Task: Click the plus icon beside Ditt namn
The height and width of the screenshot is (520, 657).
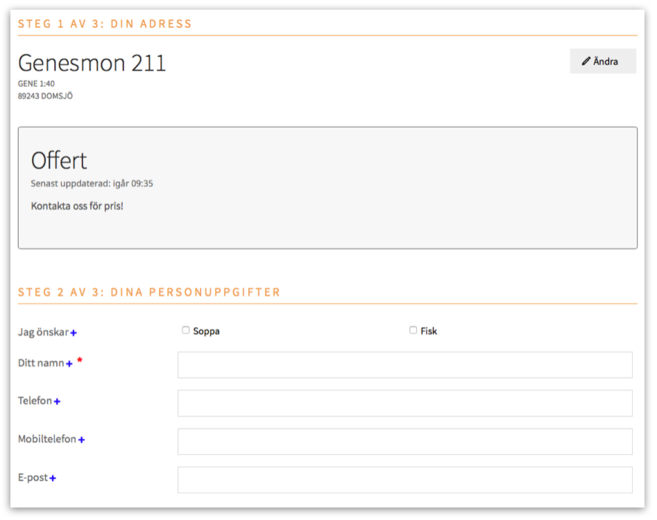Action: pyautogui.click(x=69, y=365)
